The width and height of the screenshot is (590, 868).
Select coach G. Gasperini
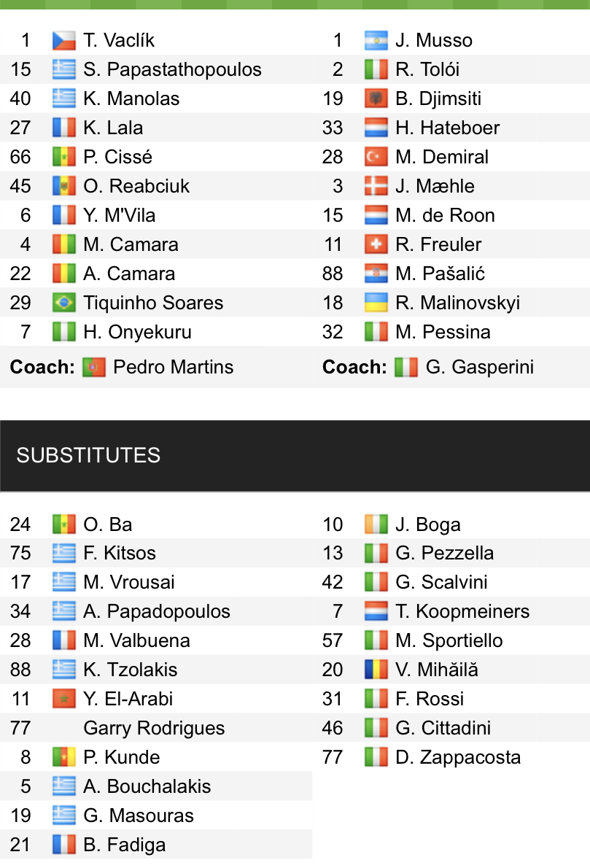click(479, 366)
